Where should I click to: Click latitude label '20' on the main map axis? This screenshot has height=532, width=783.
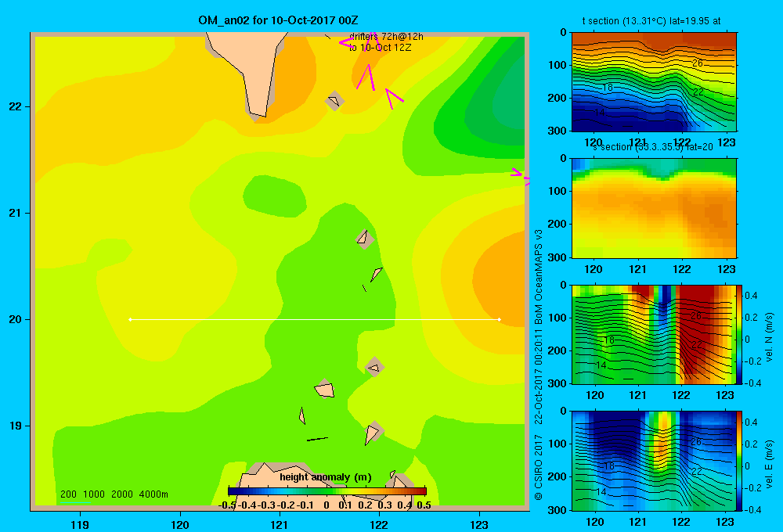point(16,319)
